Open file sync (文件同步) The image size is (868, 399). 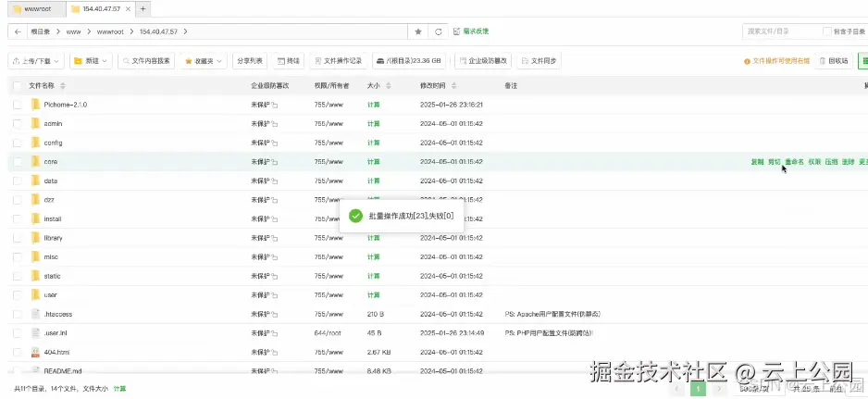[x=539, y=61]
